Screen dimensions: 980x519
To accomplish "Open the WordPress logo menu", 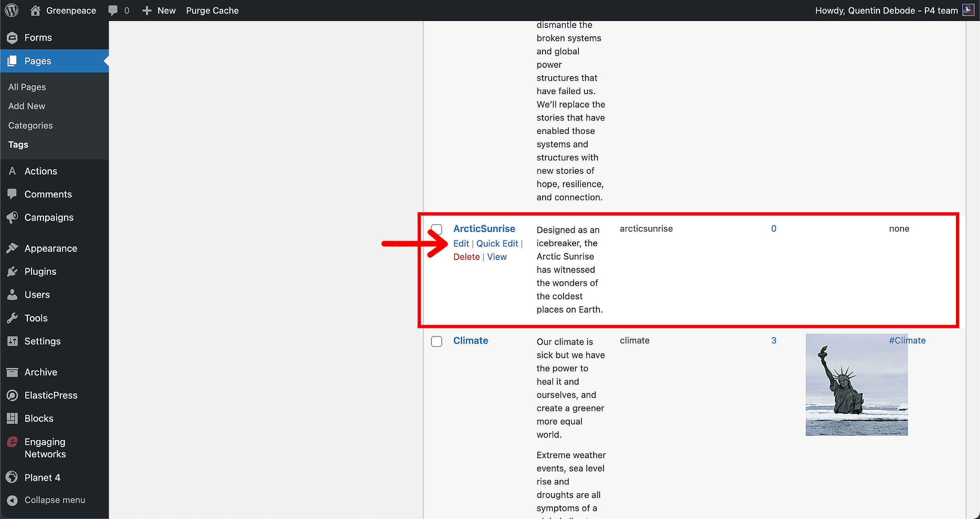I will [x=12, y=10].
